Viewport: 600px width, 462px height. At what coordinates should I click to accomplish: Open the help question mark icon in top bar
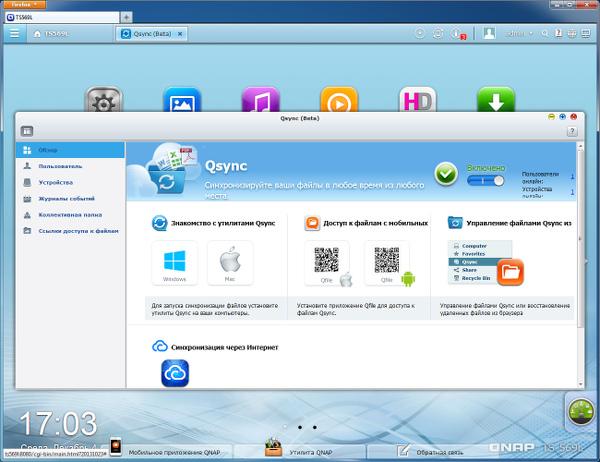click(558, 33)
